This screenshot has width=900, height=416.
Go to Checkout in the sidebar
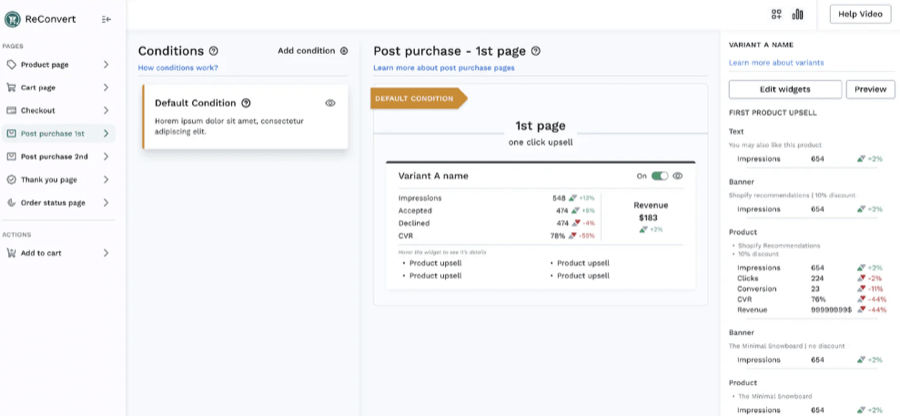click(x=58, y=110)
